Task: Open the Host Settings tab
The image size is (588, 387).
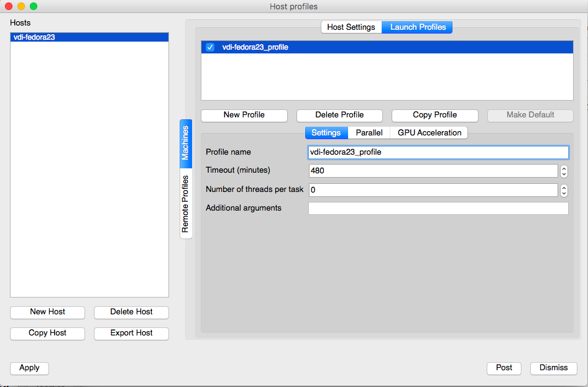Action: click(351, 27)
